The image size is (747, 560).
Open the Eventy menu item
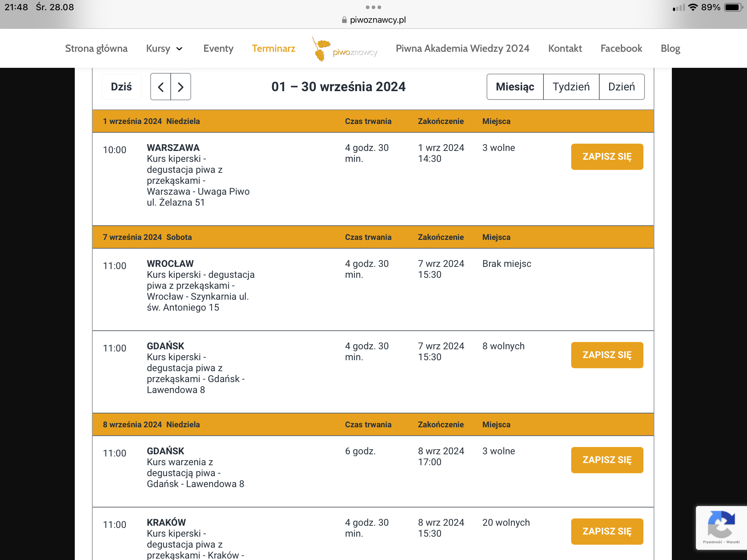coord(218,48)
